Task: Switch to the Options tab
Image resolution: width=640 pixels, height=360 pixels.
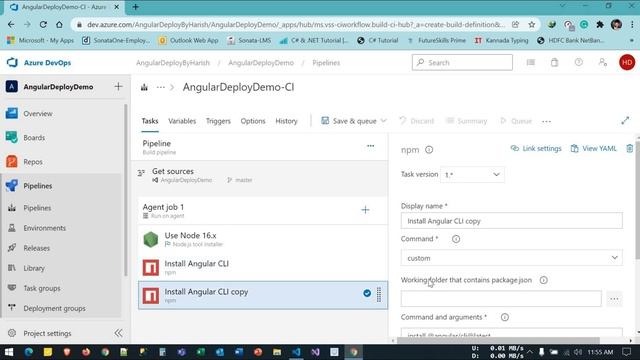Action: pos(253,121)
